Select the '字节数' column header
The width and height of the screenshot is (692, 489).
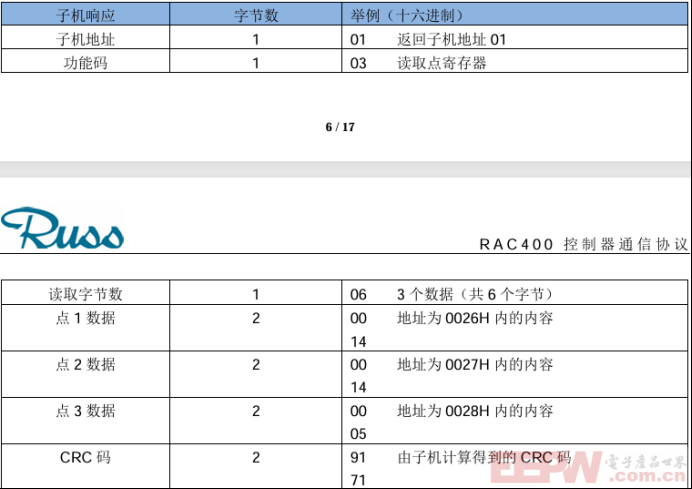(256, 15)
